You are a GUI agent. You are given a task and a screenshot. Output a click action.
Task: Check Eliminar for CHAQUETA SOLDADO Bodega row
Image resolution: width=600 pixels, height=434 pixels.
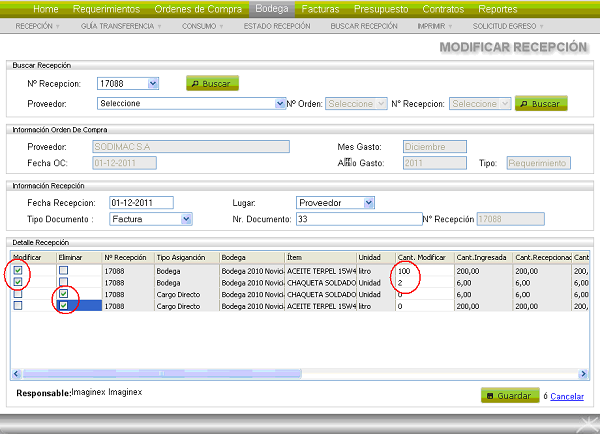pyautogui.click(x=64, y=282)
